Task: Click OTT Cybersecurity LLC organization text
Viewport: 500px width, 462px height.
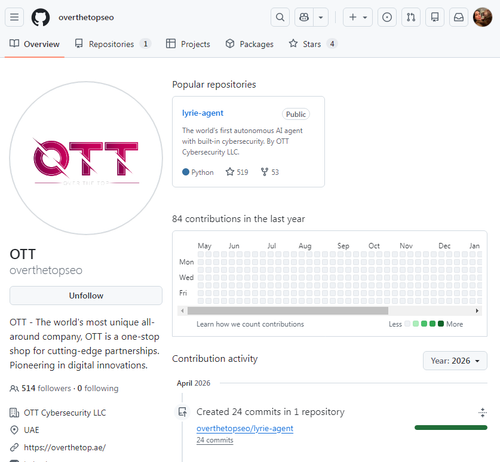Action: point(65,413)
